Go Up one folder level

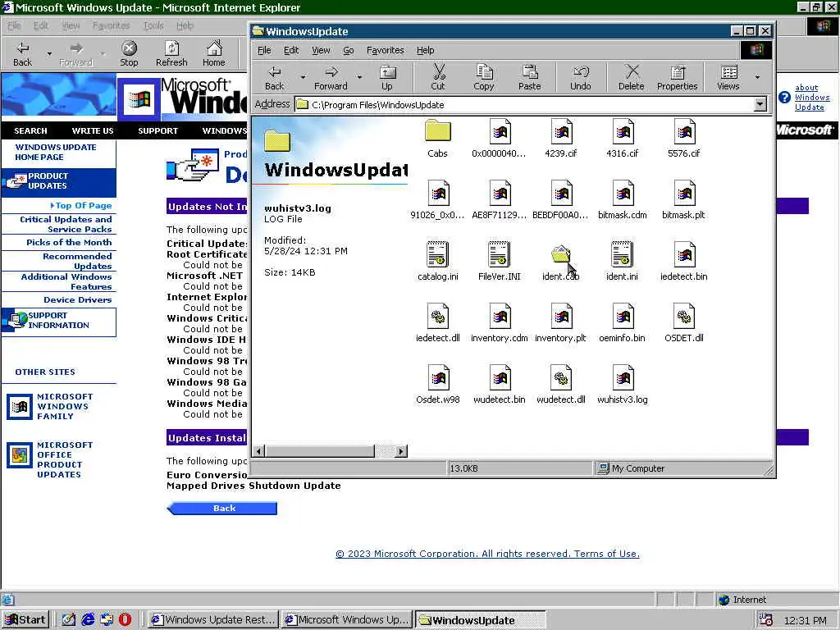(x=387, y=78)
